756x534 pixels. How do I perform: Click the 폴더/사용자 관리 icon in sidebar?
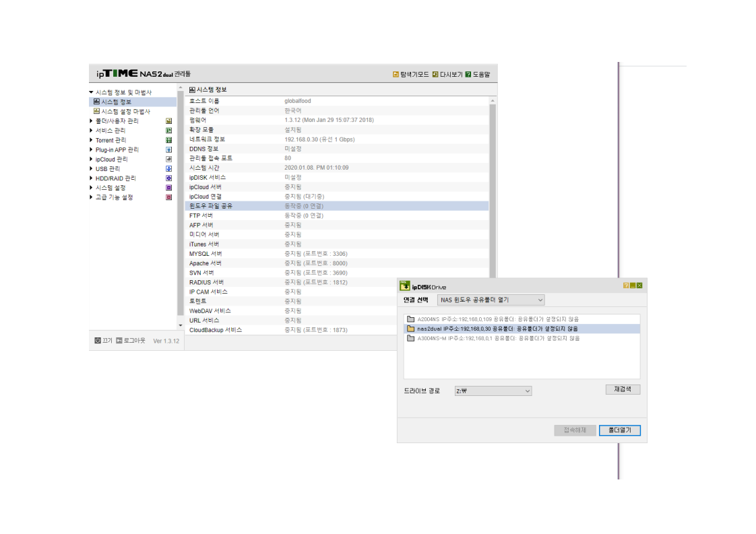168,121
